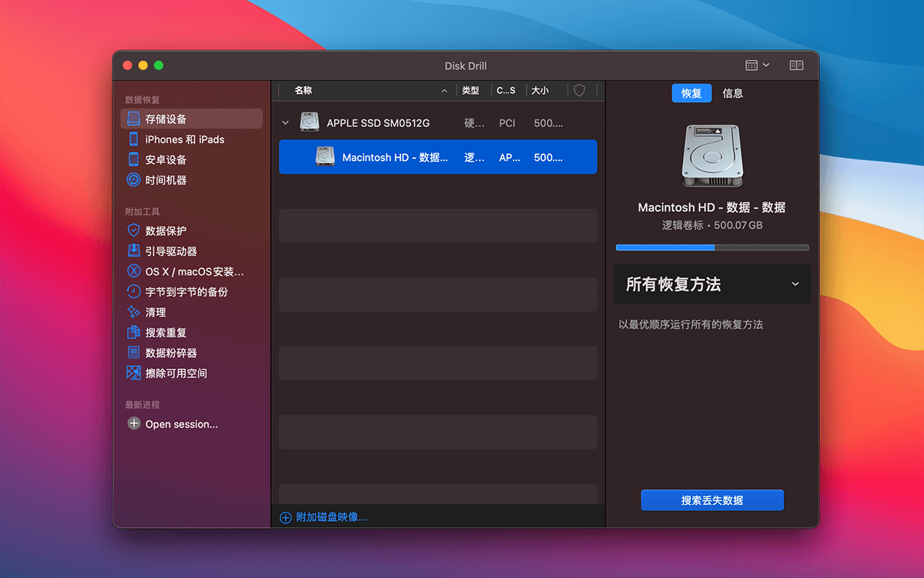Image resolution: width=924 pixels, height=578 pixels.
Task: Click the Macintosh HD - 数据 - 数据 title
Action: point(712,207)
